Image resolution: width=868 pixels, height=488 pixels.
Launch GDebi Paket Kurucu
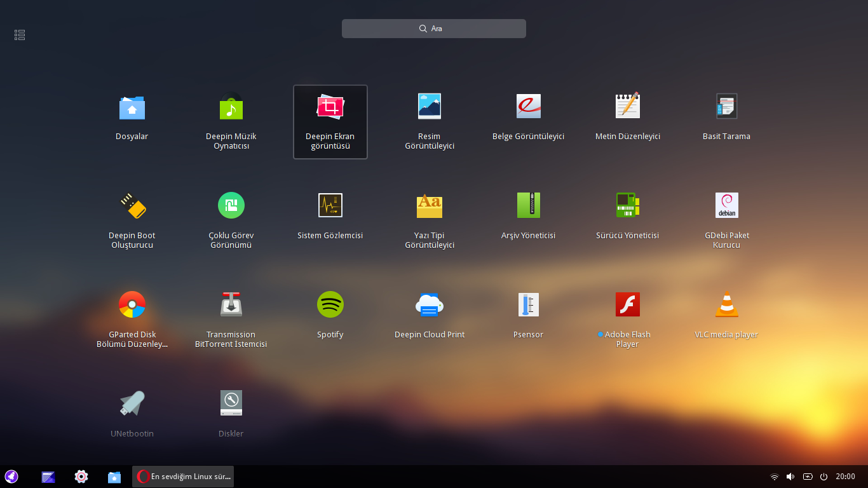726,206
